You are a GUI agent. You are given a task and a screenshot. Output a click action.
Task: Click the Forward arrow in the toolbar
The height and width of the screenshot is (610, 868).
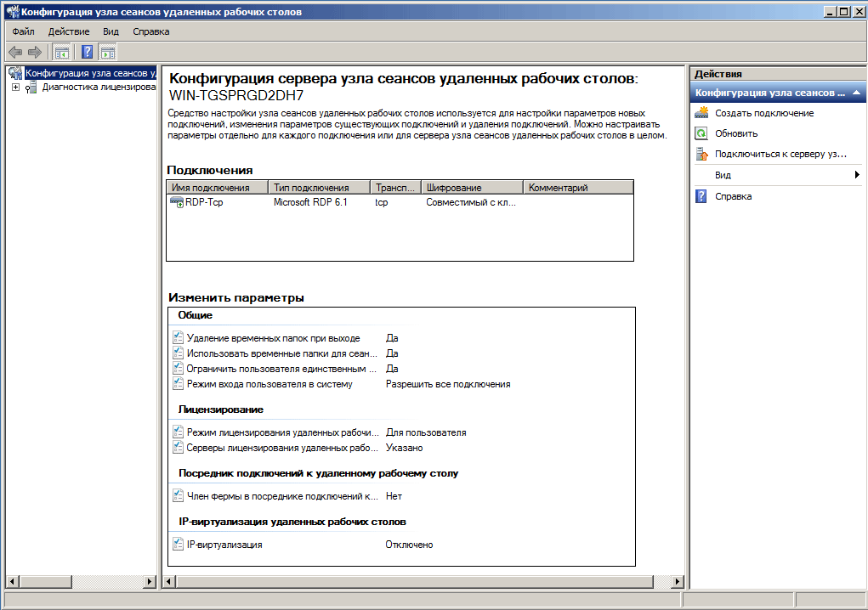(x=35, y=53)
